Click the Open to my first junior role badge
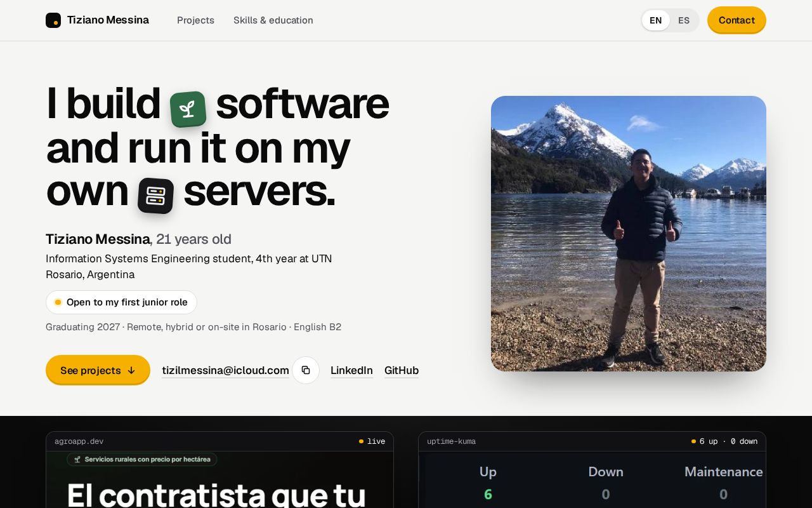The image size is (812, 508). [121, 302]
